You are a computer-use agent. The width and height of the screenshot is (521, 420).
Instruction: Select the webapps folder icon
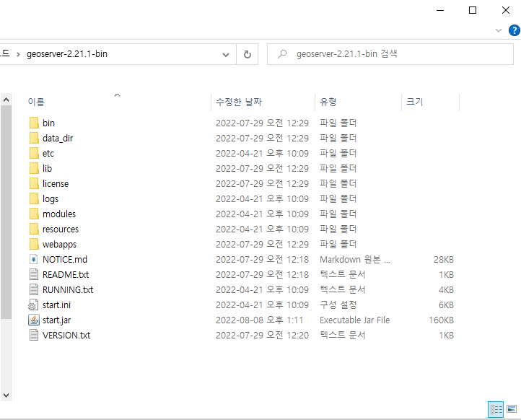click(34, 244)
